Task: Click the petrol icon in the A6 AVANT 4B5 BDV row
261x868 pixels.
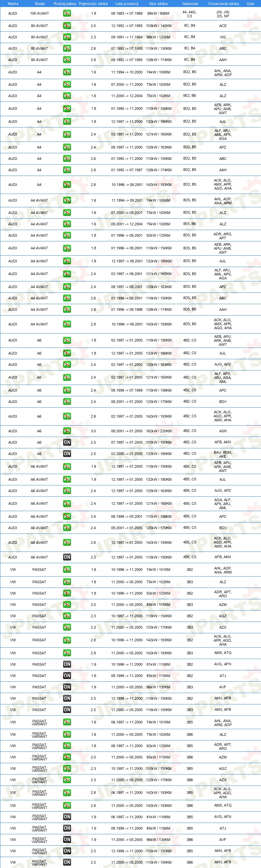Action: click(67, 528)
